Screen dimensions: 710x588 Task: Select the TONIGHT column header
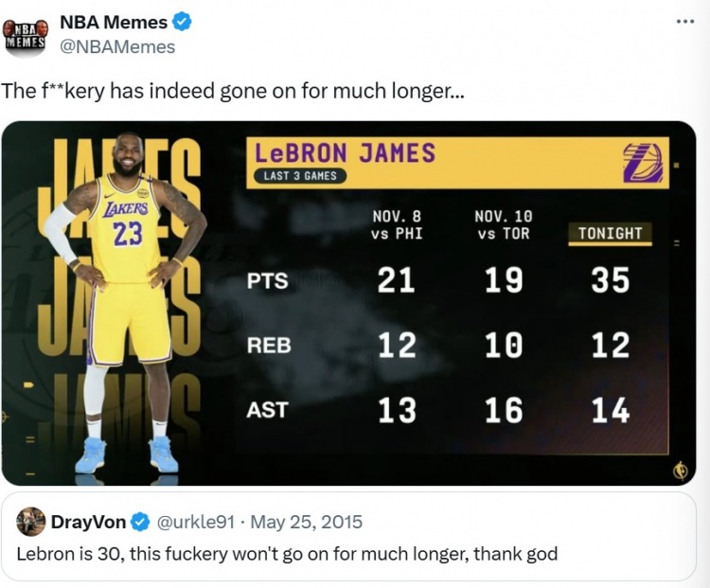611,233
